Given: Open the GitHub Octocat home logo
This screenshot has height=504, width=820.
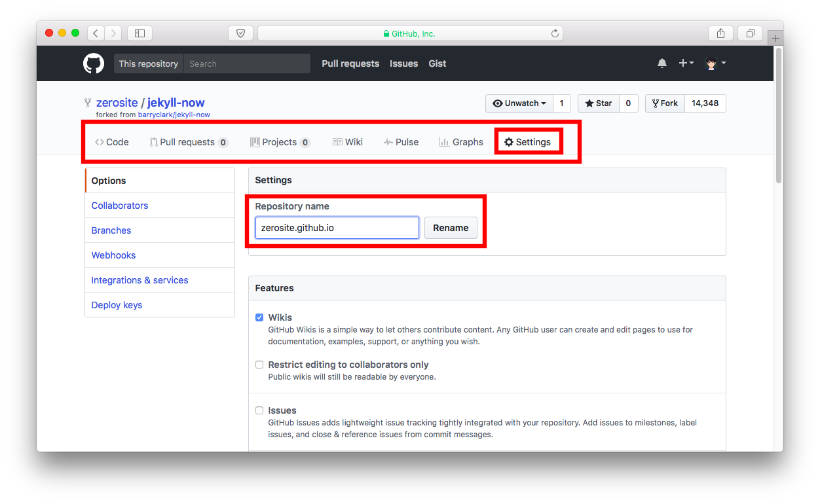Looking at the screenshot, I should tap(94, 63).
